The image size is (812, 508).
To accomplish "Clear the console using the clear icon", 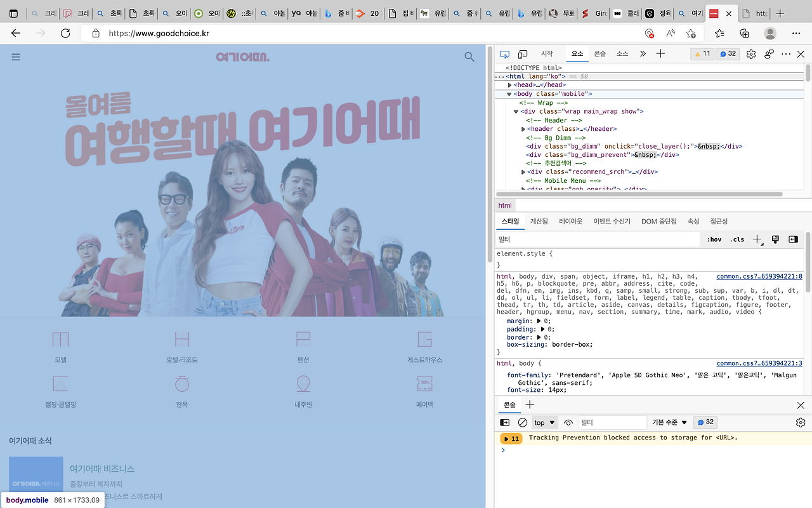I will [x=522, y=422].
